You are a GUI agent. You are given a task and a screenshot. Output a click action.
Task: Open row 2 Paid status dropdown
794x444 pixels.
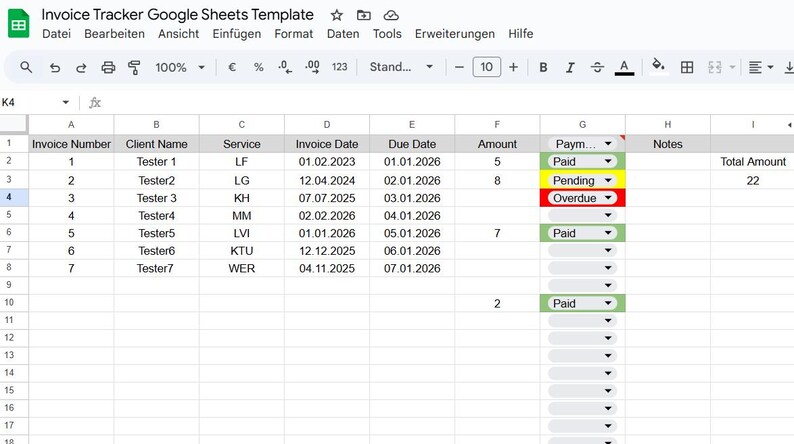click(608, 162)
